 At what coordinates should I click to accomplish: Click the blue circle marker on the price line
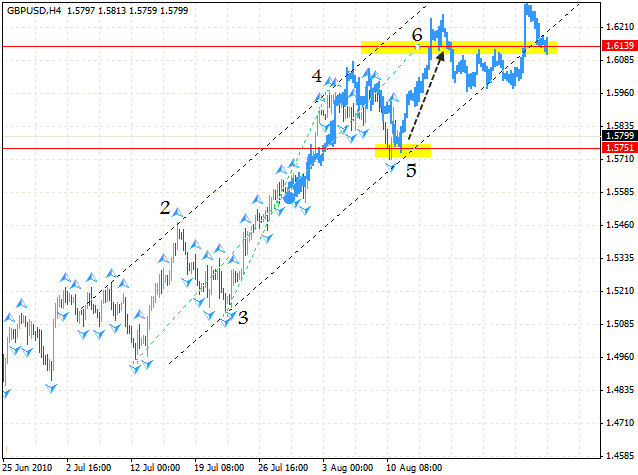coord(289,198)
